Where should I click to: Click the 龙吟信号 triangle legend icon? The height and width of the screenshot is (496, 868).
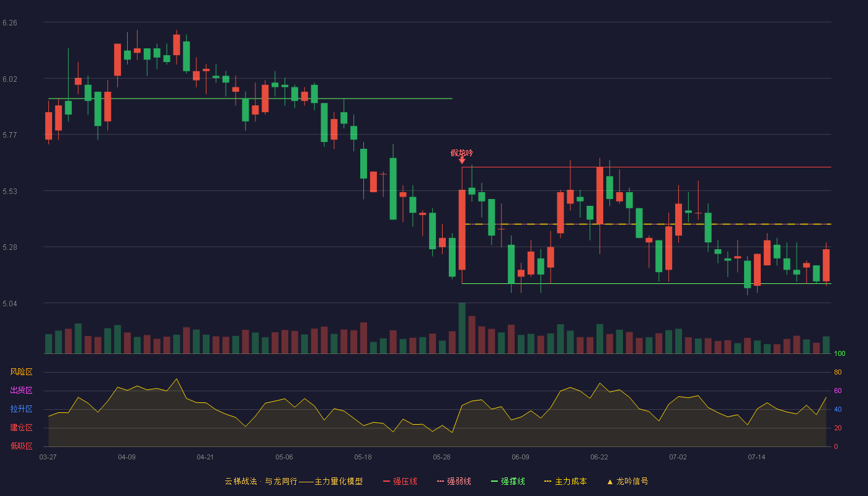(x=610, y=482)
